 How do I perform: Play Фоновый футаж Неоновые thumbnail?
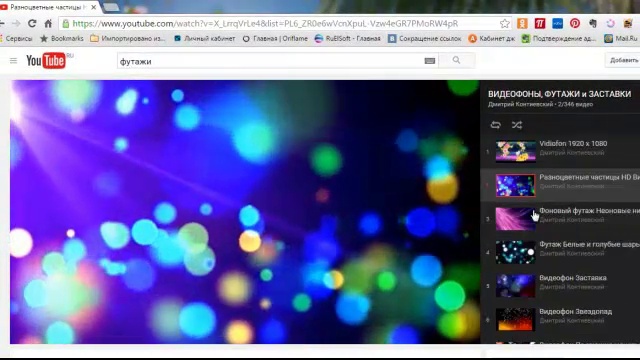coord(516,219)
